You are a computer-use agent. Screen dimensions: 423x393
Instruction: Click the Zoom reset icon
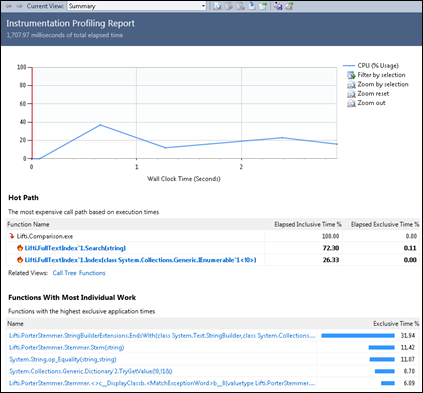click(x=351, y=94)
